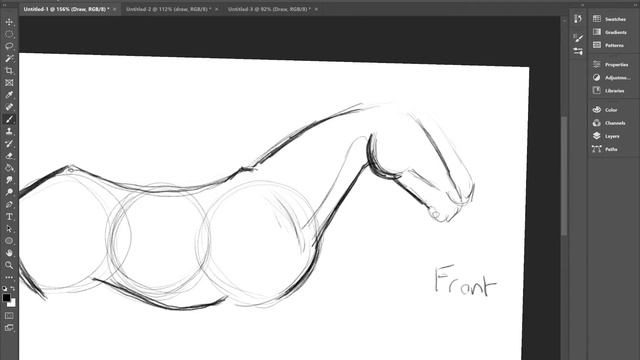Viewport: 640px width, 360px height.
Task: Close the Untitled-1 document tab
Action: 114,9
